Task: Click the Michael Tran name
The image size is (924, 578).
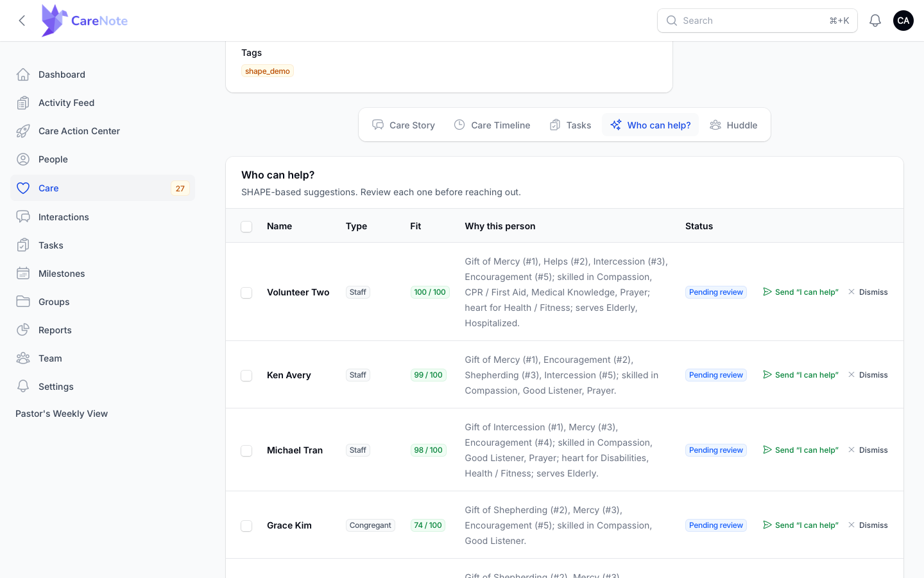Action: tap(295, 450)
